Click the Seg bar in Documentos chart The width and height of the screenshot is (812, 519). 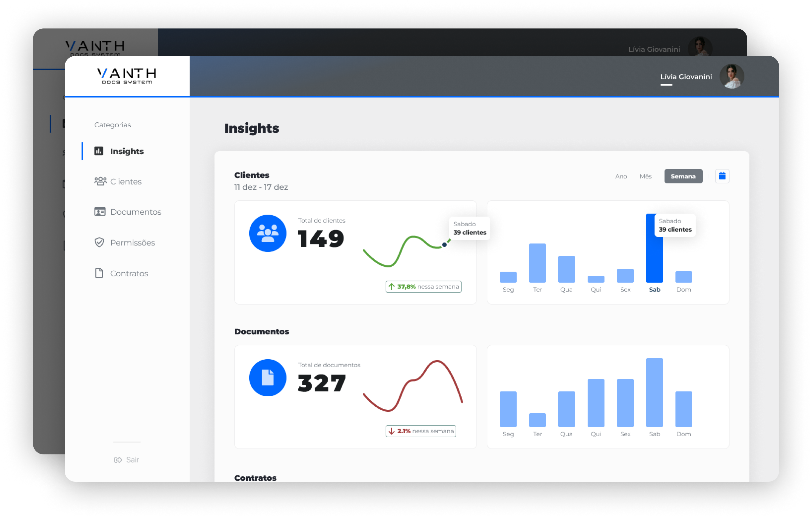point(508,409)
